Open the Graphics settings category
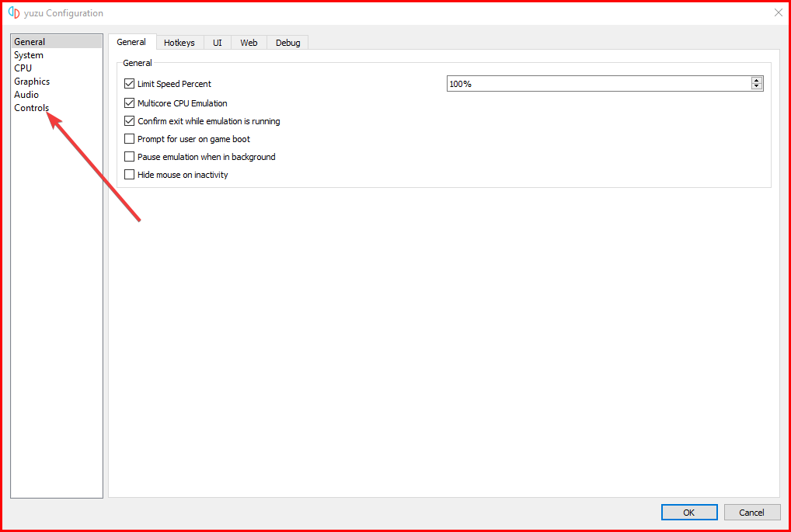Screen dimensions: 791x532 (x=57, y=82)
